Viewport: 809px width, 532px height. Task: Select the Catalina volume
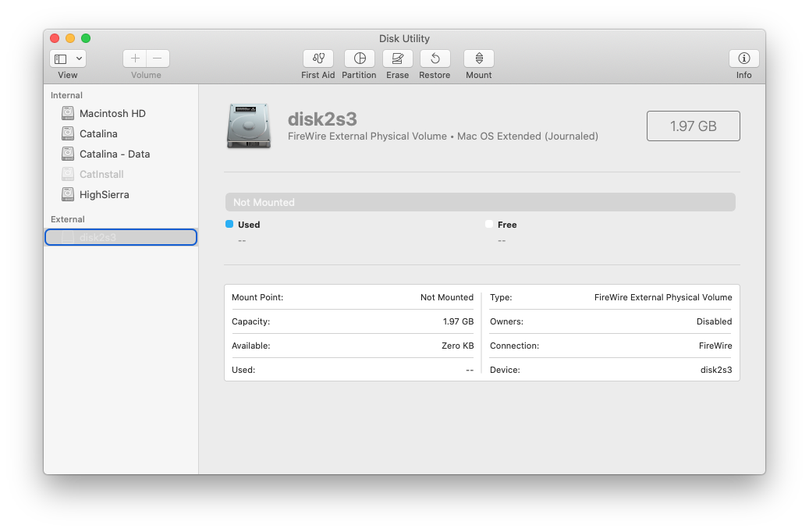pos(121,133)
